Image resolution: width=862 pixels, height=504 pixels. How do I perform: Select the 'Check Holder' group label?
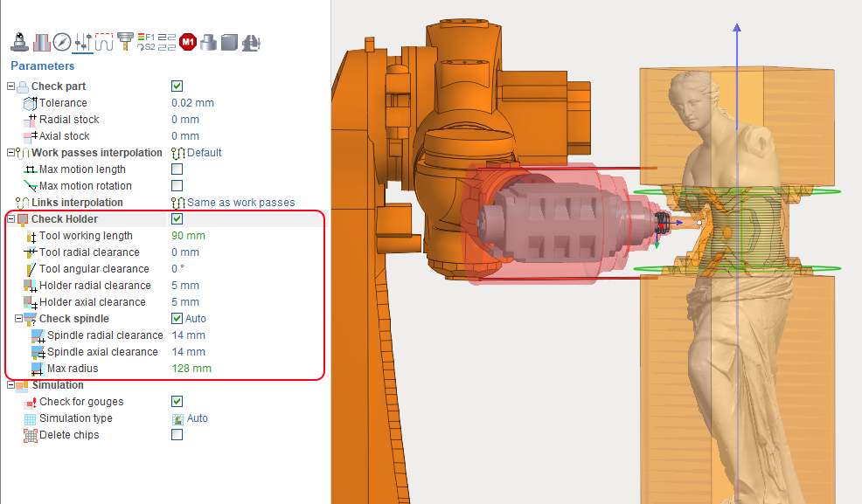tap(65, 219)
